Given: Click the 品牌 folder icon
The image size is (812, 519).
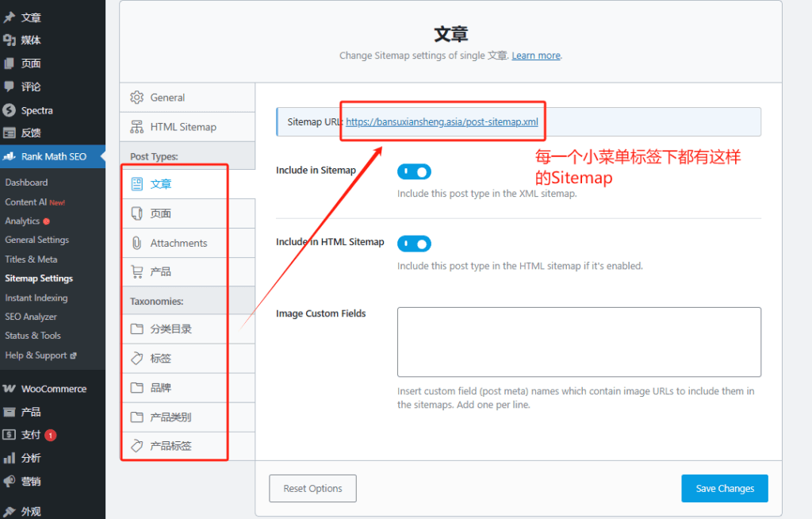Looking at the screenshot, I should point(136,388).
